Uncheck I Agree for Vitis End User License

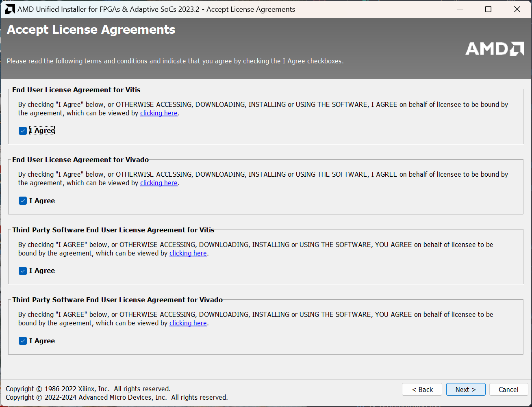(23, 131)
